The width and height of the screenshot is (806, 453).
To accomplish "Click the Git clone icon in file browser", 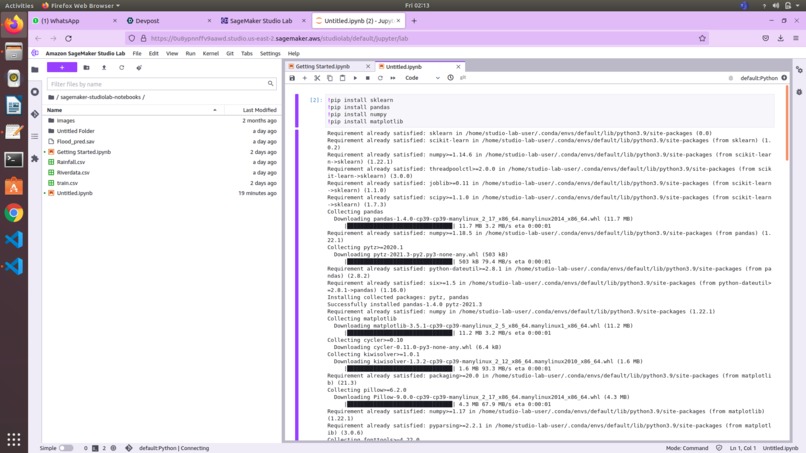I will (139, 67).
